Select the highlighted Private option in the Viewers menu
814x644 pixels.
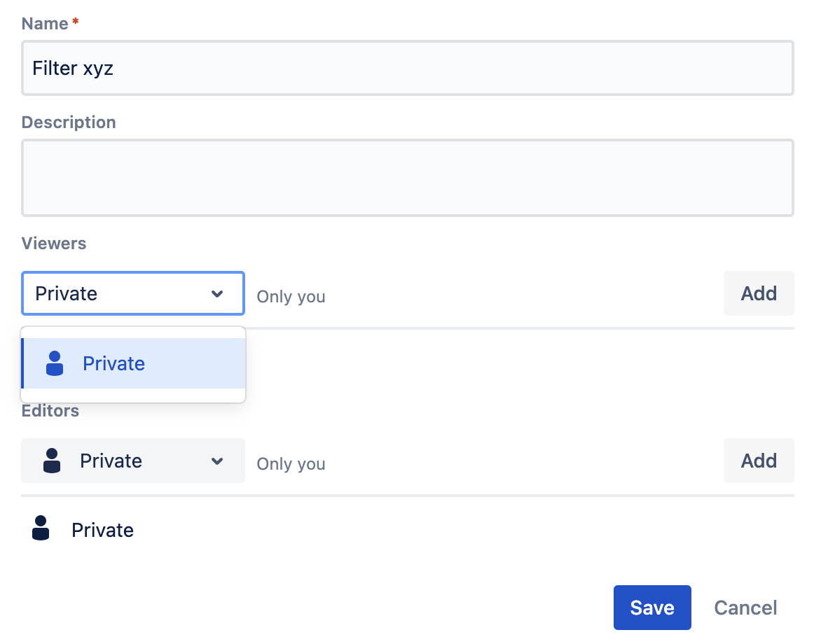(x=133, y=363)
